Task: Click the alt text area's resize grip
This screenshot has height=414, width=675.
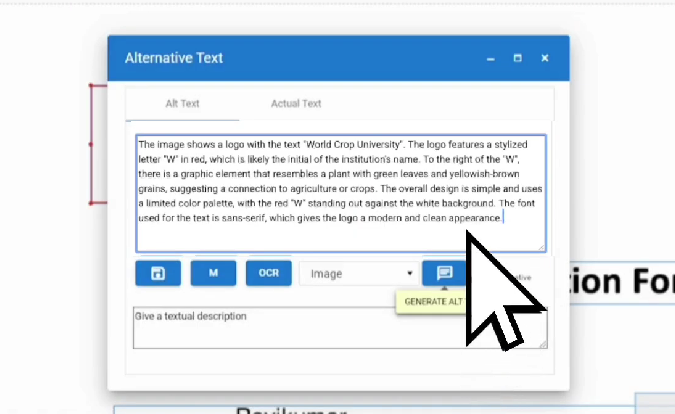Action: [541, 246]
